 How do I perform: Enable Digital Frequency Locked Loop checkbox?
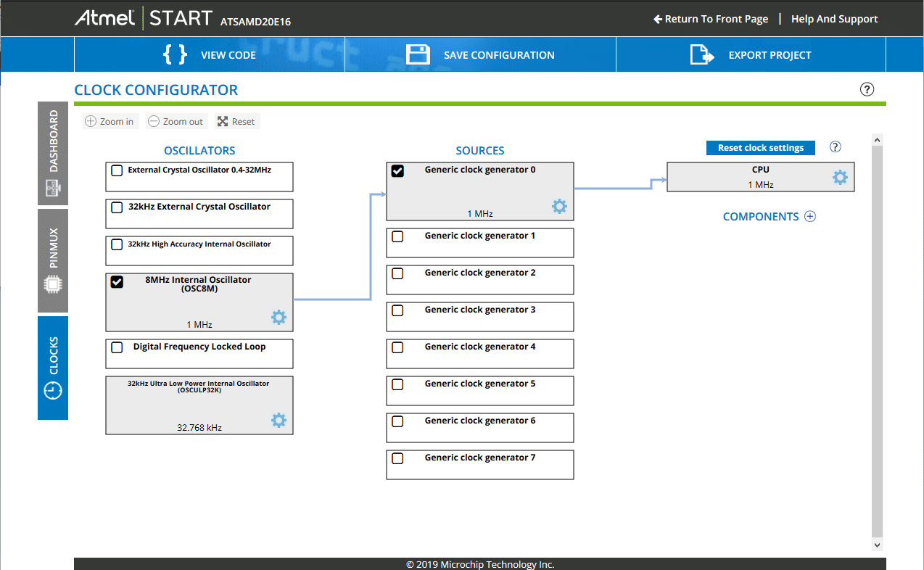click(117, 347)
